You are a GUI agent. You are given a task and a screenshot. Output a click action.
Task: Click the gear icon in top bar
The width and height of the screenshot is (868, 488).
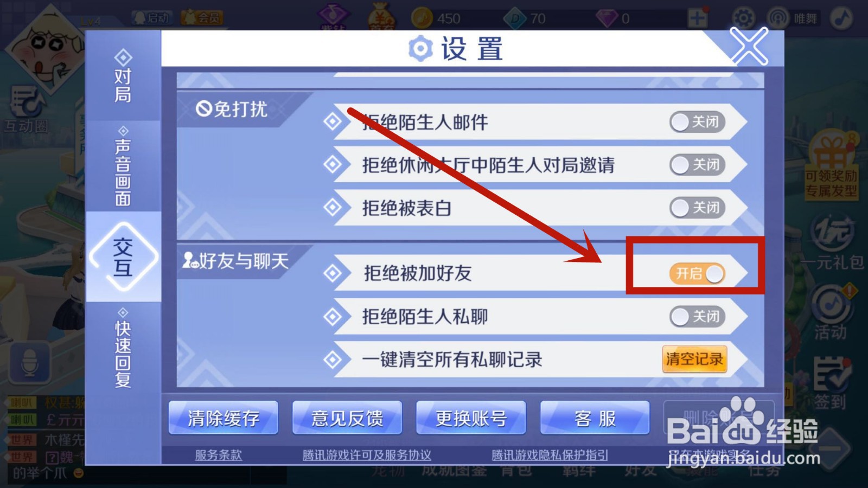click(743, 18)
